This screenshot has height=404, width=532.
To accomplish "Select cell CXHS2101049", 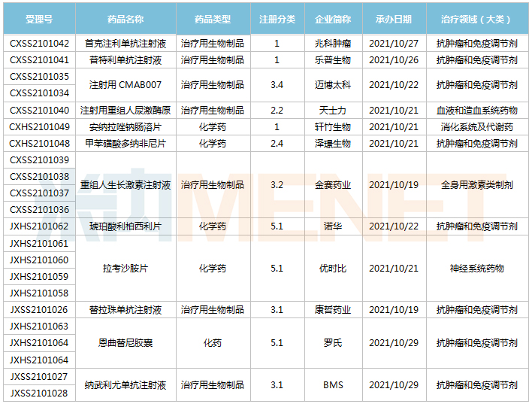I will pyautogui.click(x=39, y=127).
